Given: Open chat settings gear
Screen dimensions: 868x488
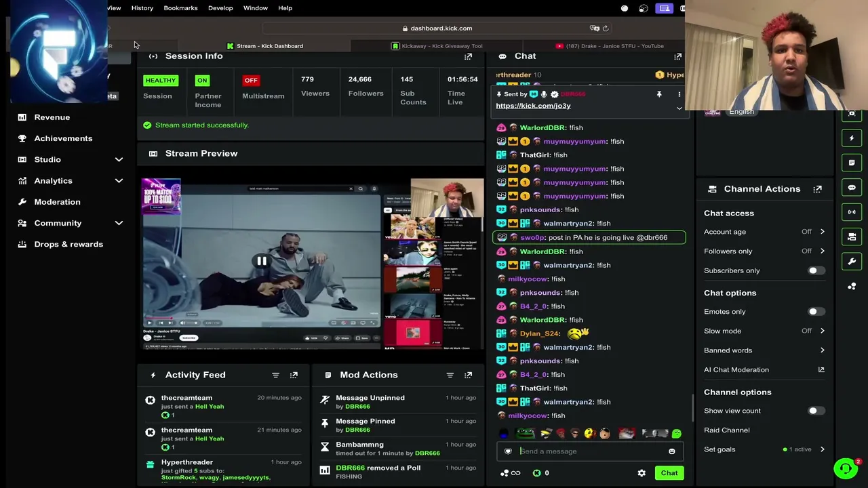Looking at the screenshot, I should pyautogui.click(x=642, y=473).
